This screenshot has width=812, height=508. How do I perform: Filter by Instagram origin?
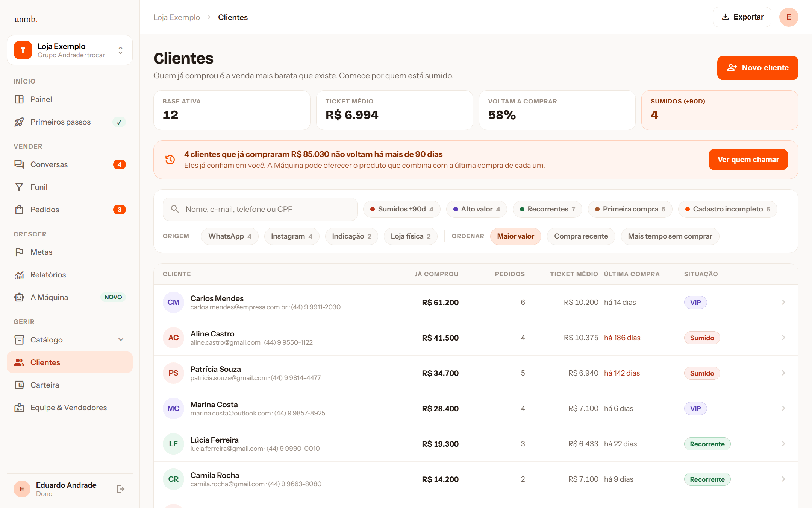(x=292, y=236)
